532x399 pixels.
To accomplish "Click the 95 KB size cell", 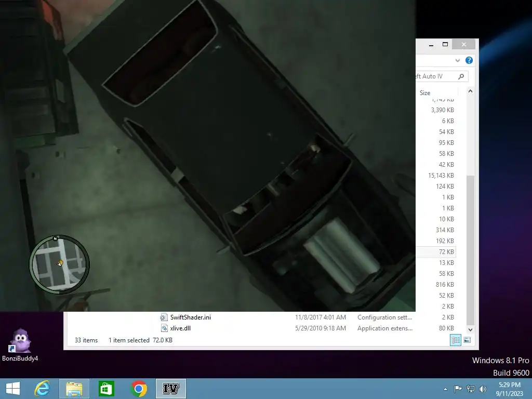I will click(446, 142).
